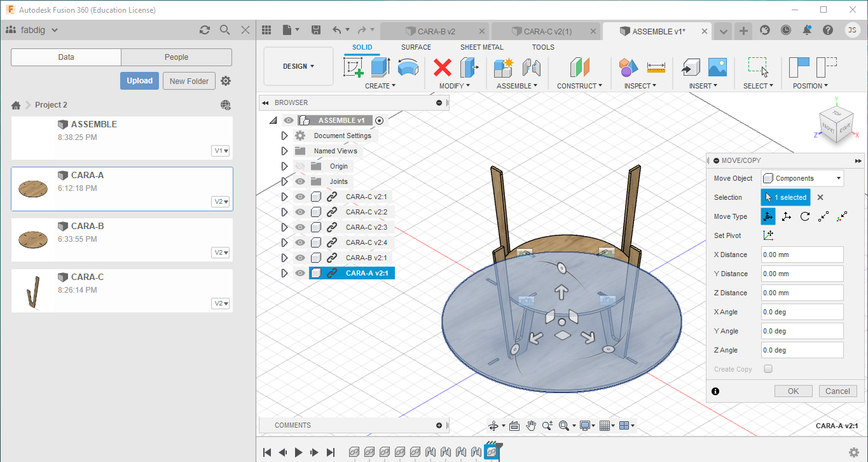The image size is (868, 462).
Task: Open the Move Object Components dropdown
Action: pyautogui.click(x=803, y=178)
